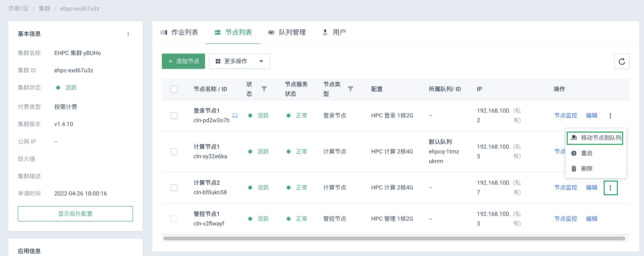The height and width of the screenshot is (256, 644).
Task: Open more actions for 计算节点2 row
Action: tap(610, 188)
